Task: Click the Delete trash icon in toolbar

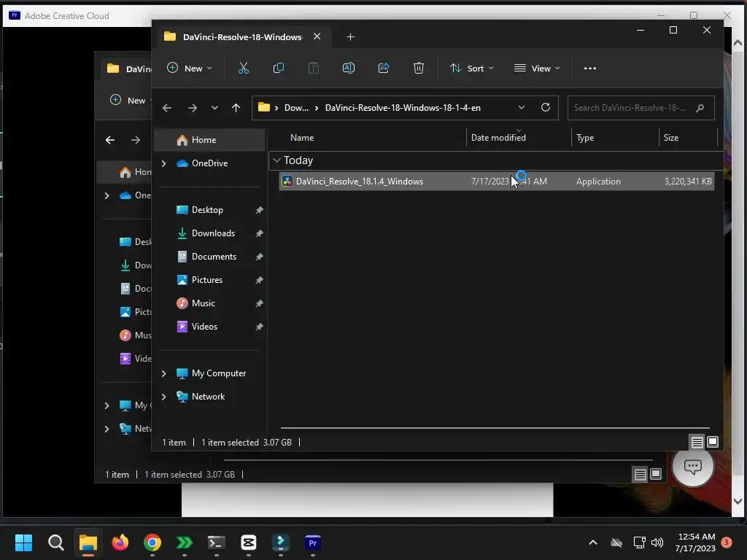Action: point(418,68)
